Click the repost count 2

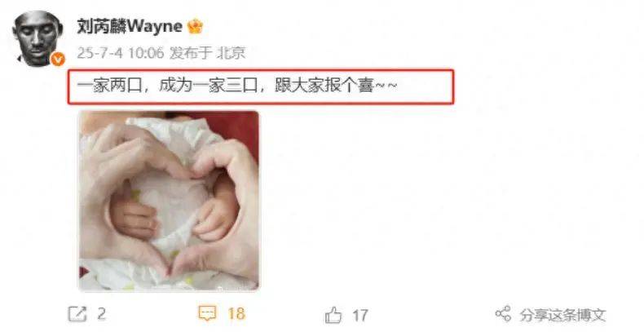pos(101,314)
